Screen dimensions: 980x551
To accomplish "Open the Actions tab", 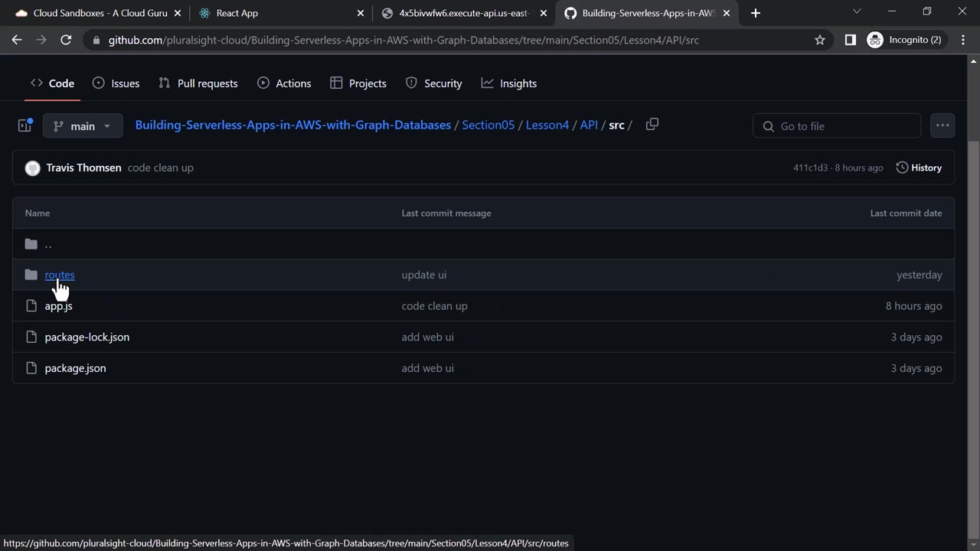I will (x=284, y=83).
